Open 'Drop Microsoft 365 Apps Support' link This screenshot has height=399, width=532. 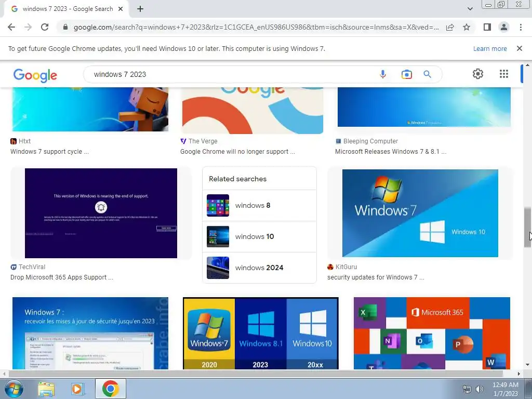click(62, 277)
